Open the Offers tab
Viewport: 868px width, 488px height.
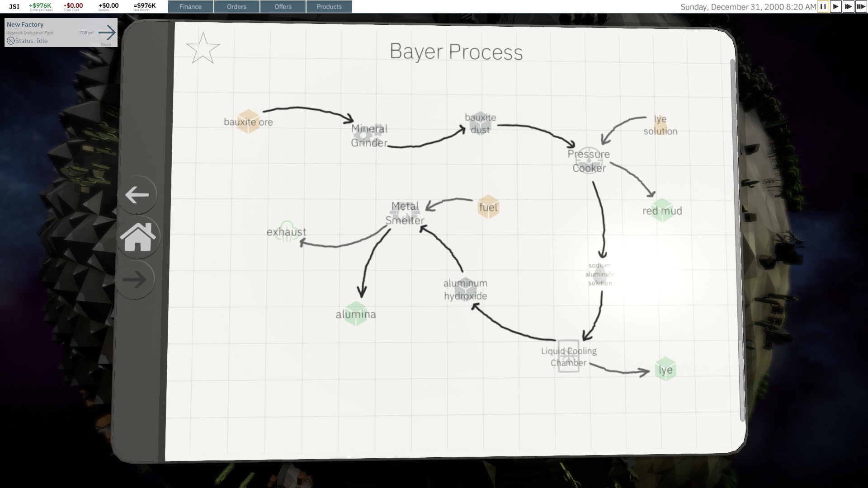pos(283,7)
